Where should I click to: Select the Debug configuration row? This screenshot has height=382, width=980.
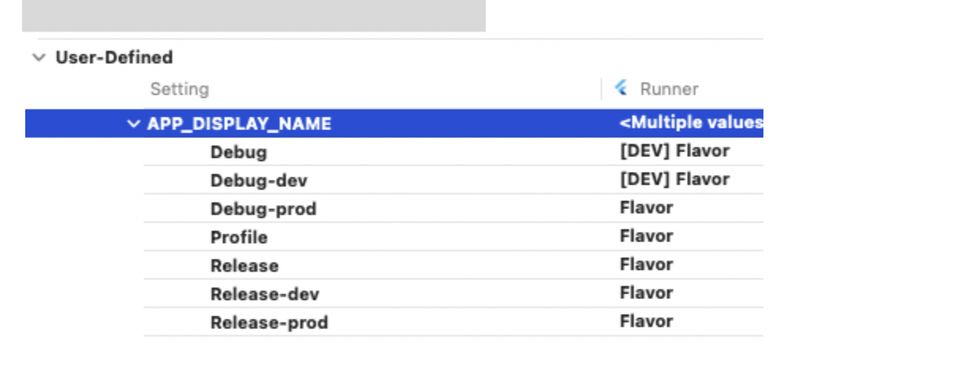coord(238,152)
